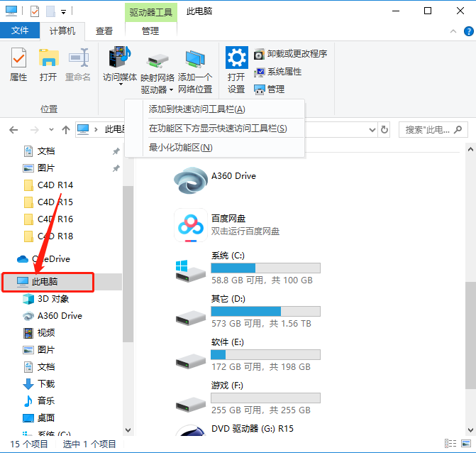Open the C4D R15 folder in sidebar
This screenshot has width=476, height=453.
pyautogui.click(x=55, y=202)
